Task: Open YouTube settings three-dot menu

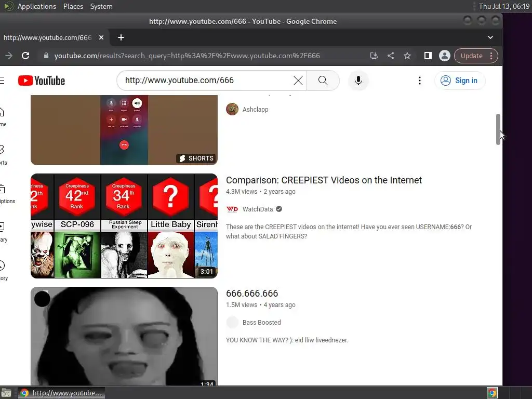Action: click(420, 81)
